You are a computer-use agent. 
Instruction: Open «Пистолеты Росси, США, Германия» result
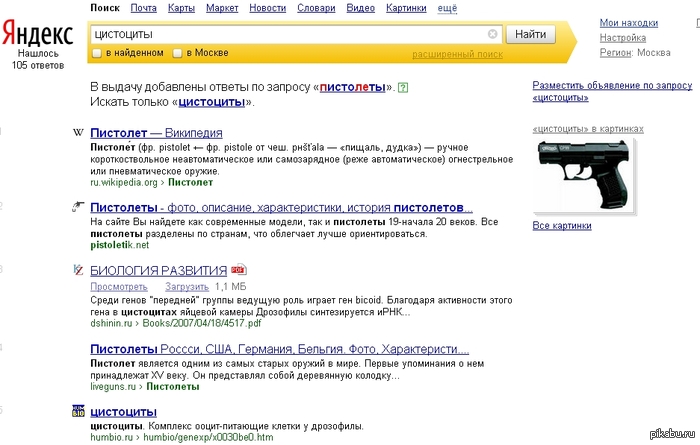279,349
